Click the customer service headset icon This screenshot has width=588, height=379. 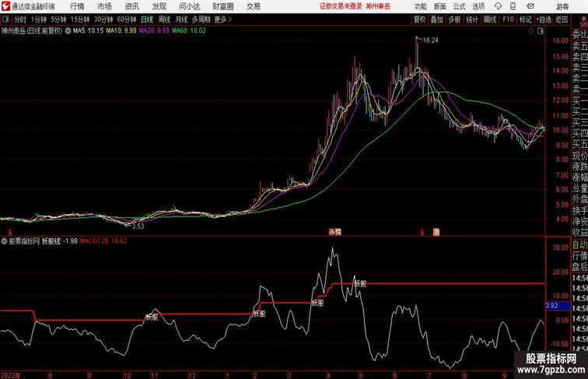(x=498, y=6)
